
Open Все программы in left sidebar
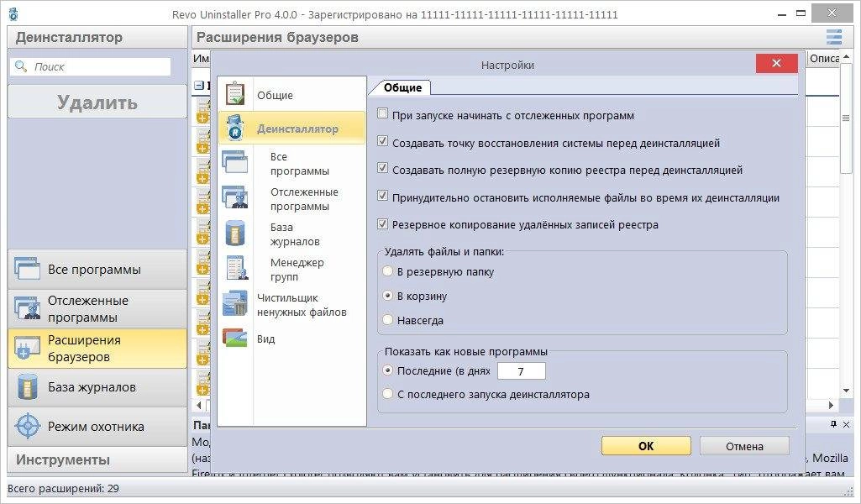97,269
